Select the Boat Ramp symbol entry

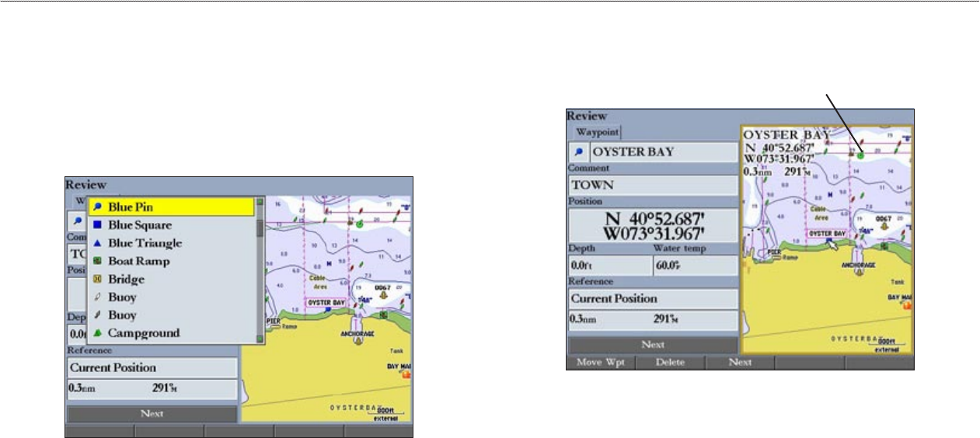(172, 261)
